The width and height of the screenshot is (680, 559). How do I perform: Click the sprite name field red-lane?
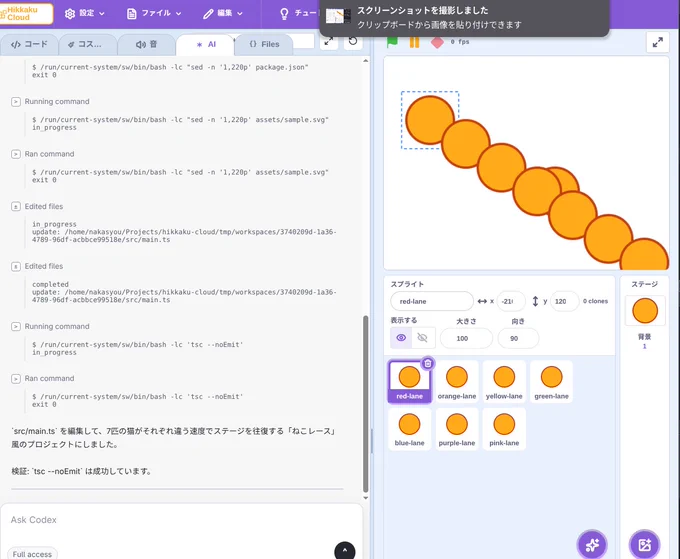click(x=432, y=301)
